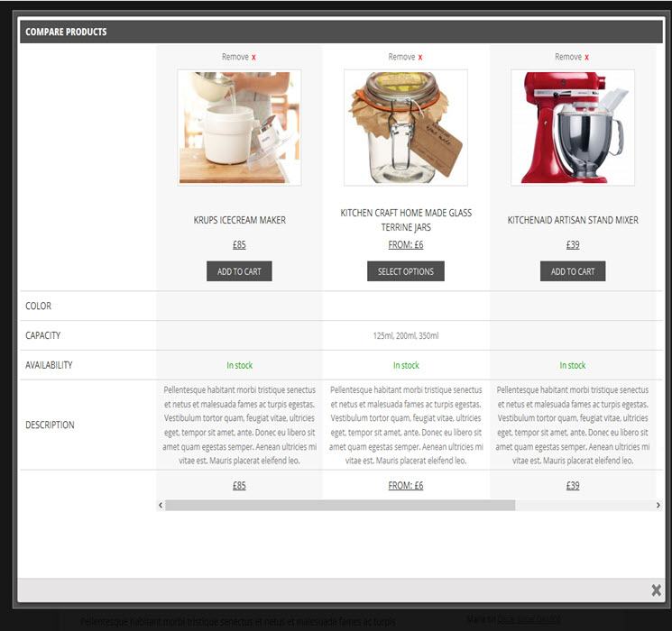Remove KitchenAid Artisan Stand Mixer from comparison
This screenshot has height=631, width=672.
click(572, 57)
